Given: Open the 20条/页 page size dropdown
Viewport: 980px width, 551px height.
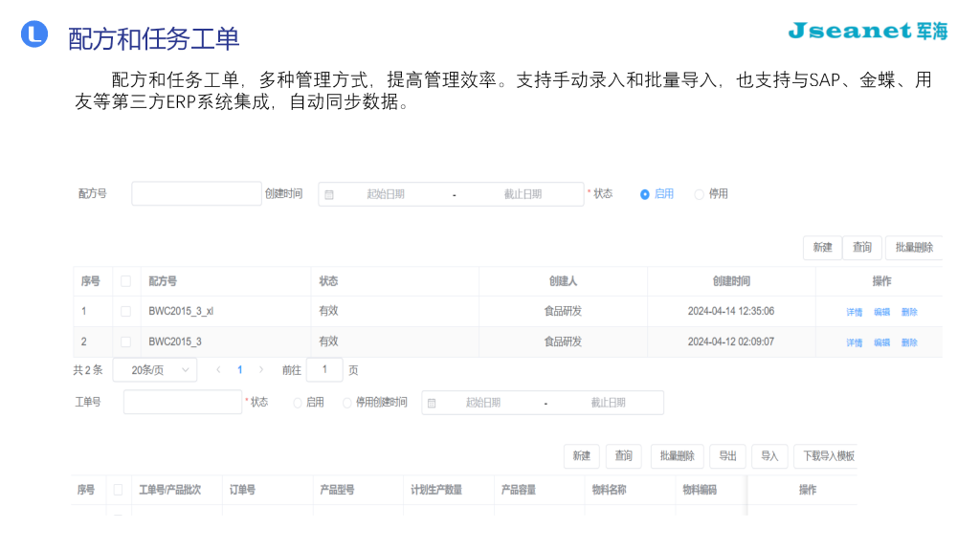Looking at the screenshot, I should 154,369.
